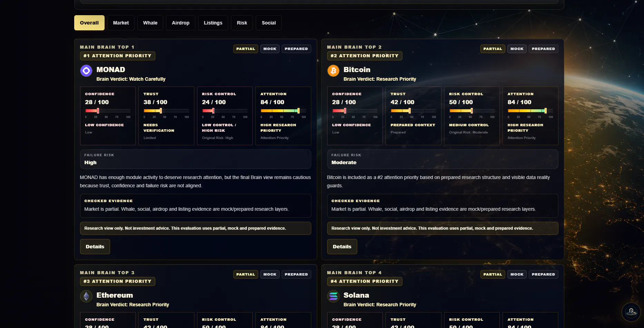
Task: Click the 'MAIN BRAIN TOP 1' card title
Action: pyautogui.click(x=107, y=47)
